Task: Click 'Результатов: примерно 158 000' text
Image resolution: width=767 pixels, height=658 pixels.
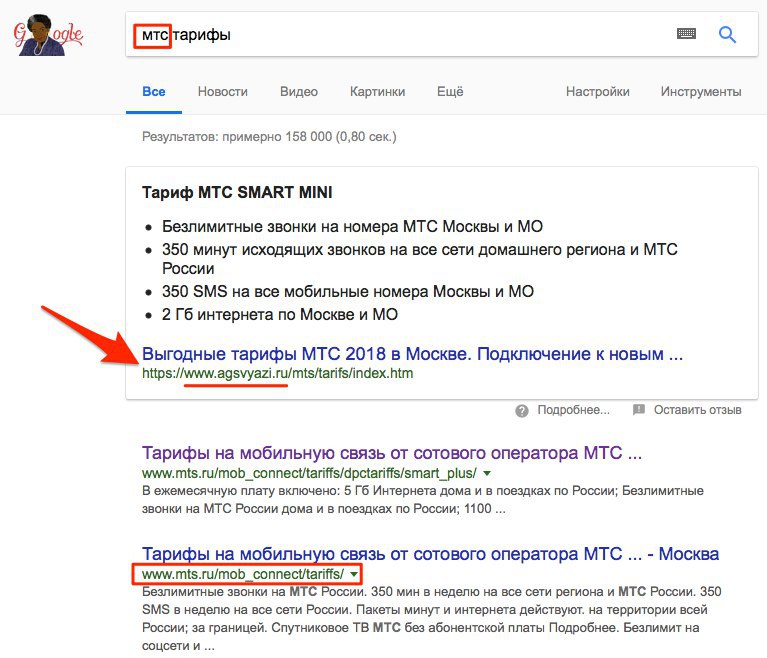Action: click(x=269, y=136)
